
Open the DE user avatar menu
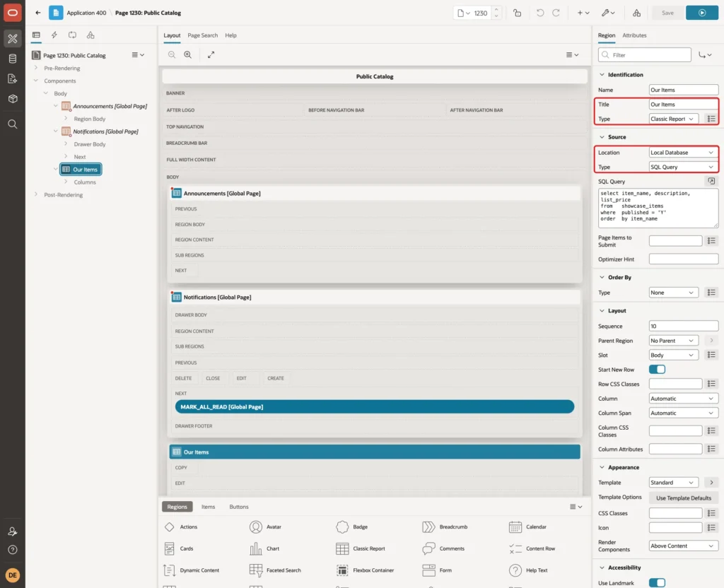click(13, 575)
